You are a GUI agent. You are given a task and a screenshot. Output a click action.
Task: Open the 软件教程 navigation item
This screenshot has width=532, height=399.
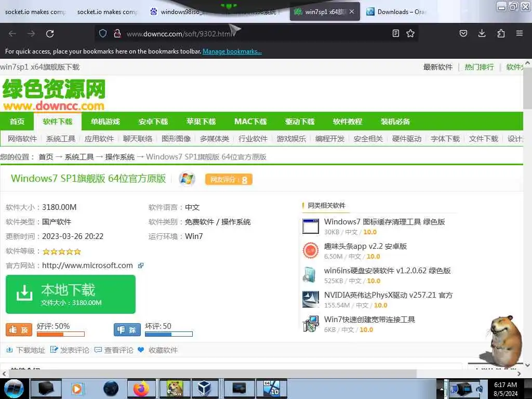pos(348,122)
